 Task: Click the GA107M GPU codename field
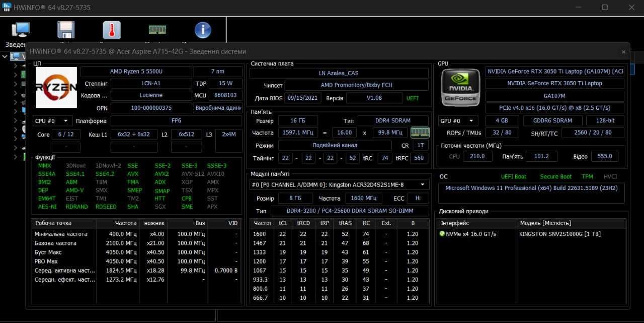554,96
